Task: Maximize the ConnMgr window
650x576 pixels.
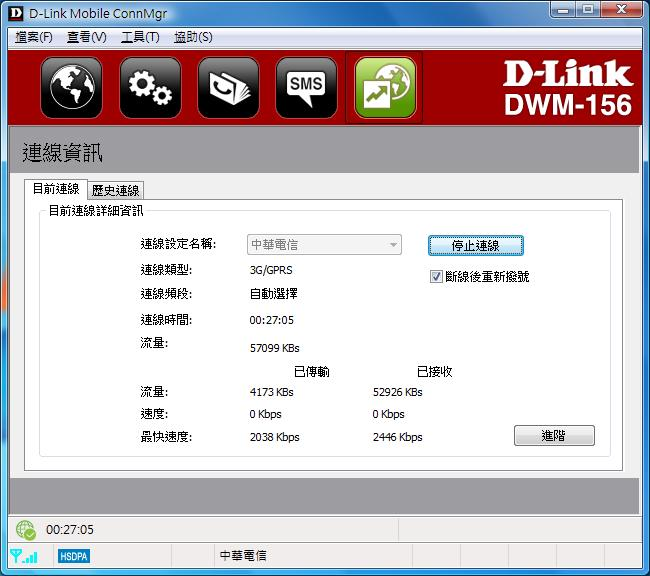Action: [588, 10]
